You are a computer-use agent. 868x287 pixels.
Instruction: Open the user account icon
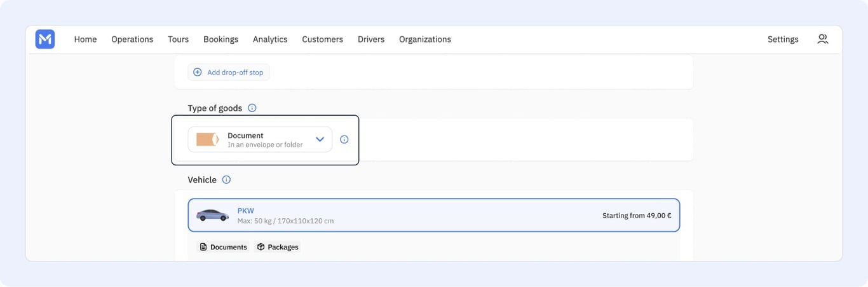(823, 39)
